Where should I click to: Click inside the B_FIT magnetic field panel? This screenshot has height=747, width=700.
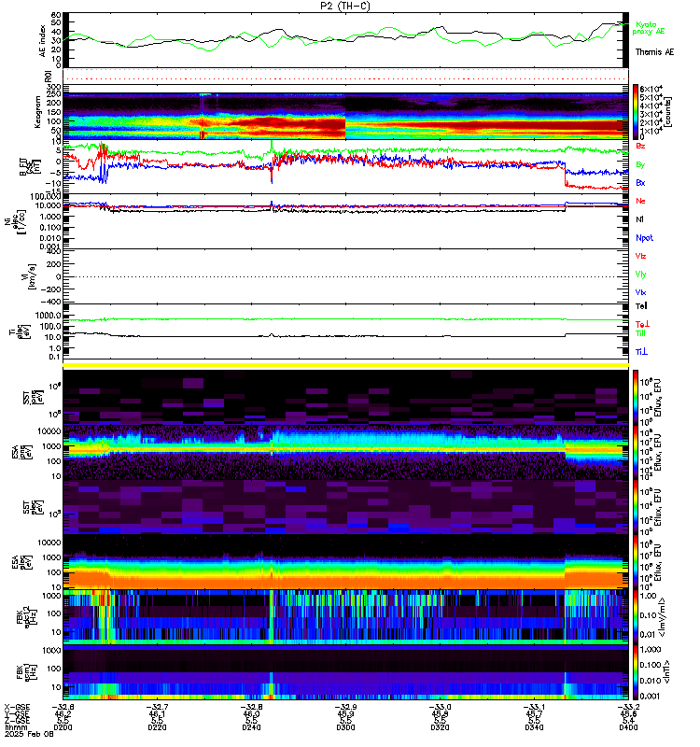click(345, 167)
